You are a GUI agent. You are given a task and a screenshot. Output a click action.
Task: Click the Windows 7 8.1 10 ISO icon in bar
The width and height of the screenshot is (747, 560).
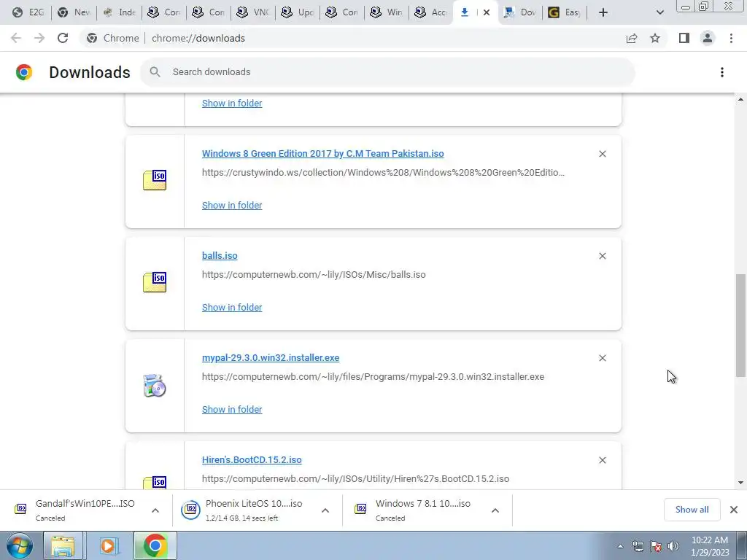(x=360, y=510)
